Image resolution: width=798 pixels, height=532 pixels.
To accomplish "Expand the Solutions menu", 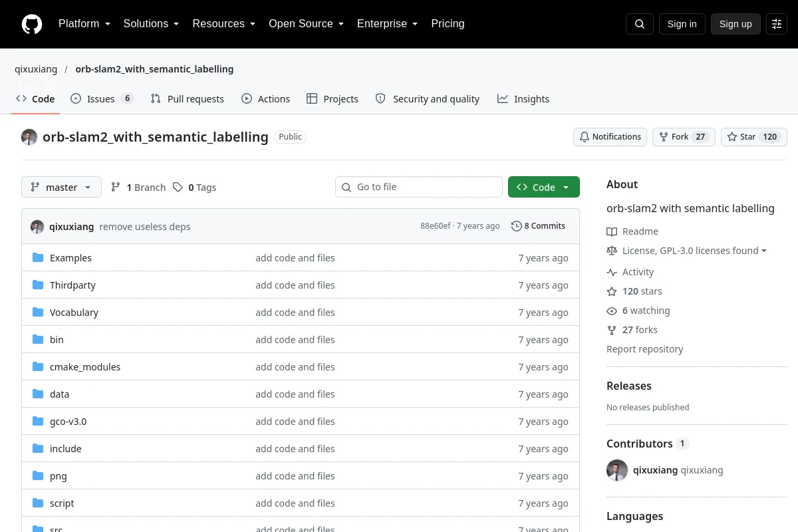I will coord(151,24).
